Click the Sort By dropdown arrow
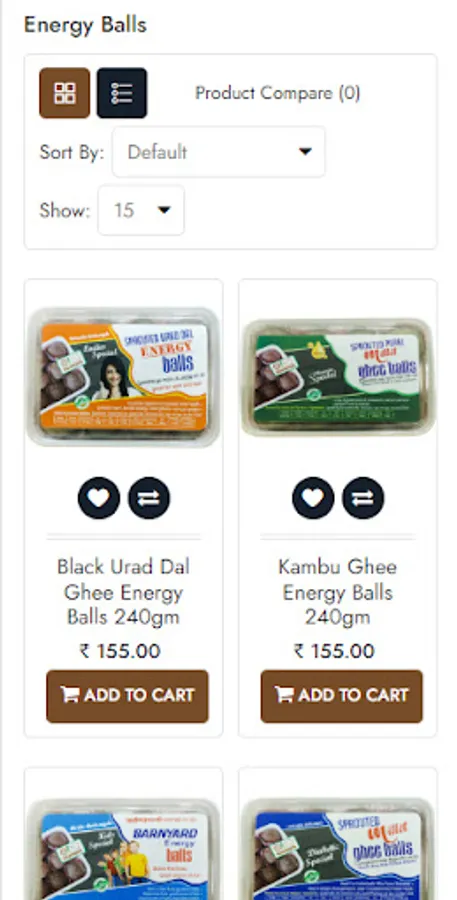 point(305,152)
